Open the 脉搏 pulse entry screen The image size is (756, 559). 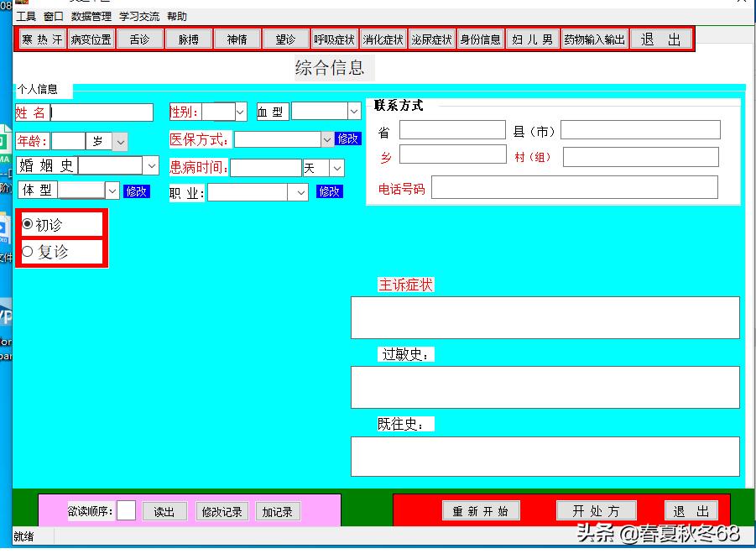pyautogui.click(x=188, y=38)
